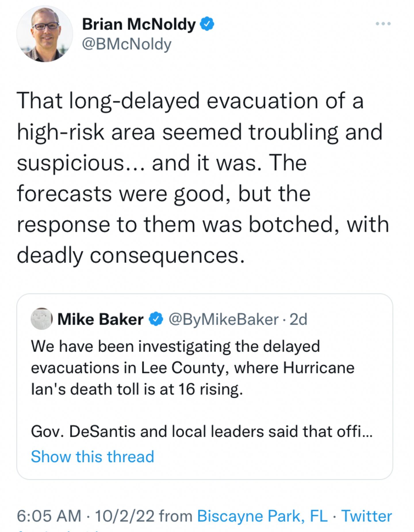Click the Twitter source link
This screenshot has height=532, width=414.
[x=367, y=516]
